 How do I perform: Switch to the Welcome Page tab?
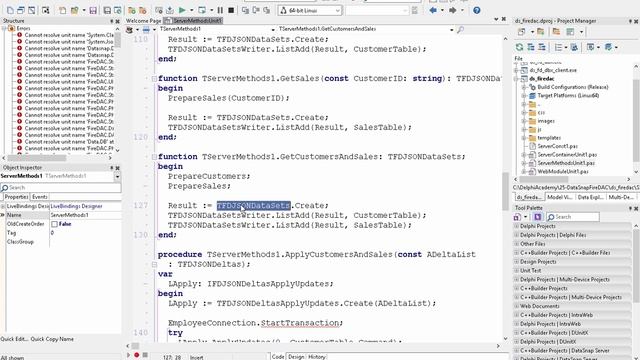[x=143, y=21]
